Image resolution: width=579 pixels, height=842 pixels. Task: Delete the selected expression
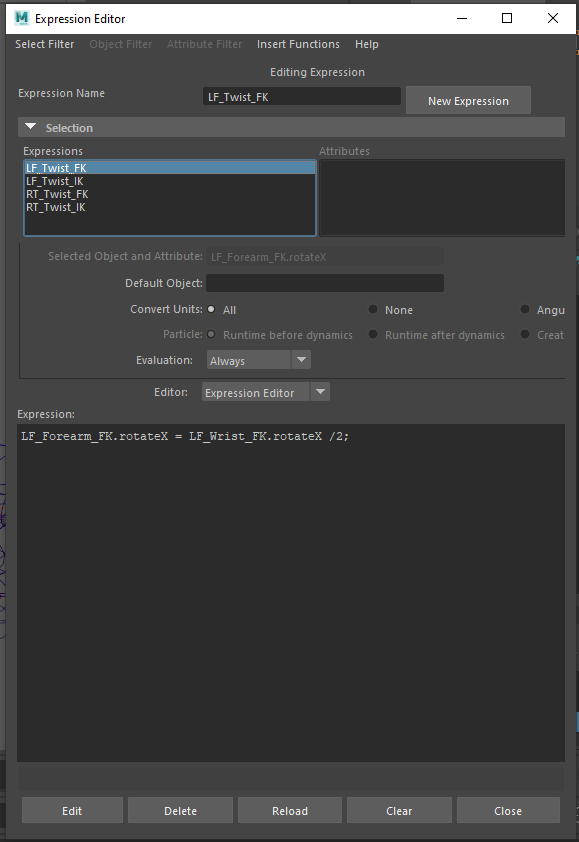tap(180, 810)
